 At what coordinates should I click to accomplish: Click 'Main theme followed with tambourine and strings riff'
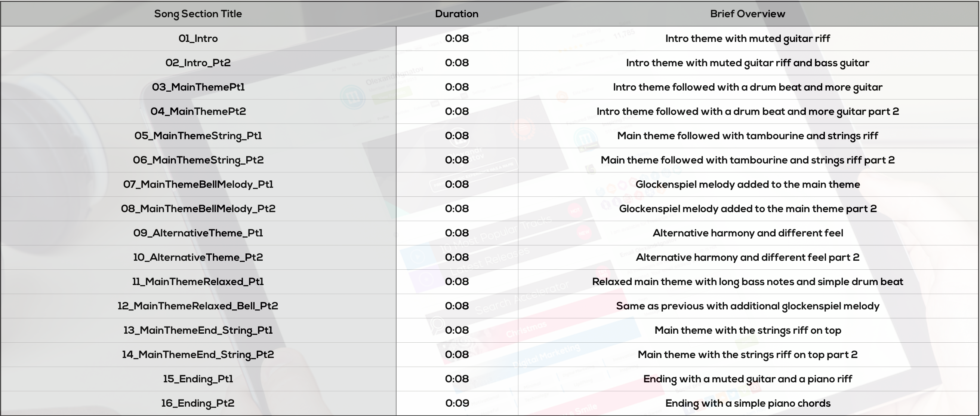tap(748, 137)
